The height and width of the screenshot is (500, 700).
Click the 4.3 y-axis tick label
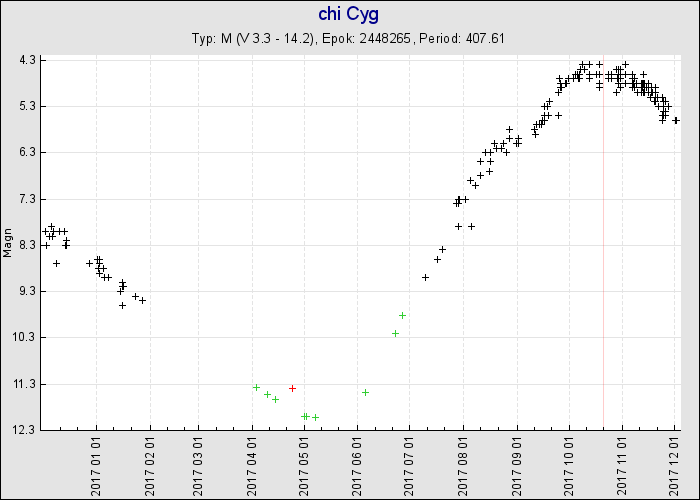27,60
